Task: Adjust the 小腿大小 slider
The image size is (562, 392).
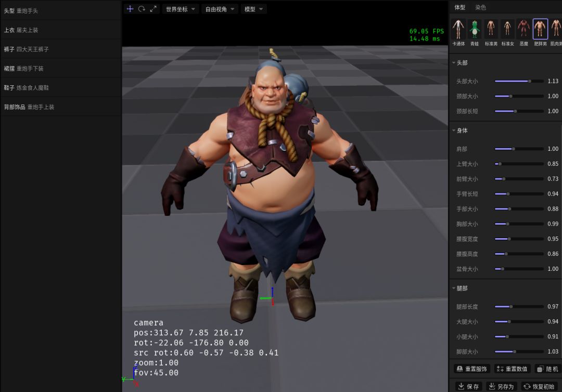Action: click(519, 337)
